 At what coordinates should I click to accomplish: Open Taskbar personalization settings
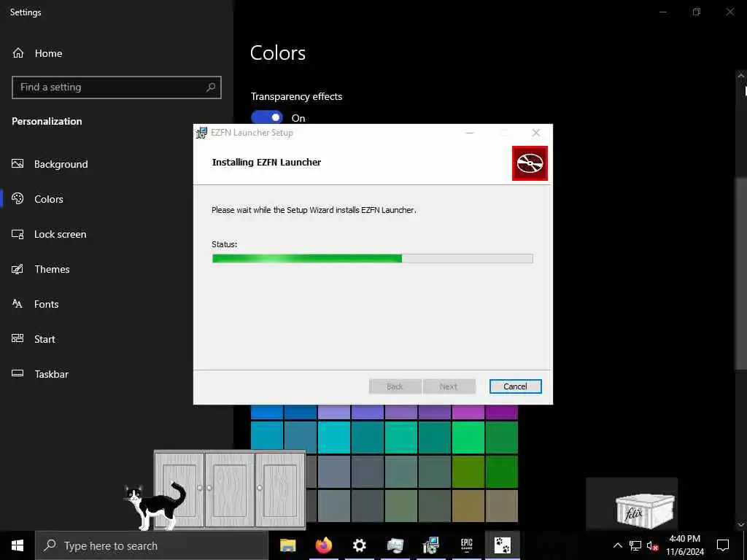coord(52,374)
